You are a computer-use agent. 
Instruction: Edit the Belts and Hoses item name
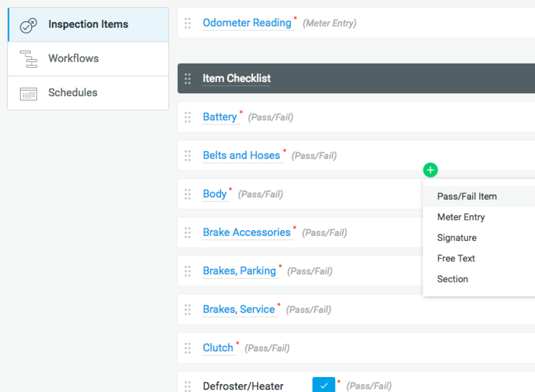(x=241, y=155)
